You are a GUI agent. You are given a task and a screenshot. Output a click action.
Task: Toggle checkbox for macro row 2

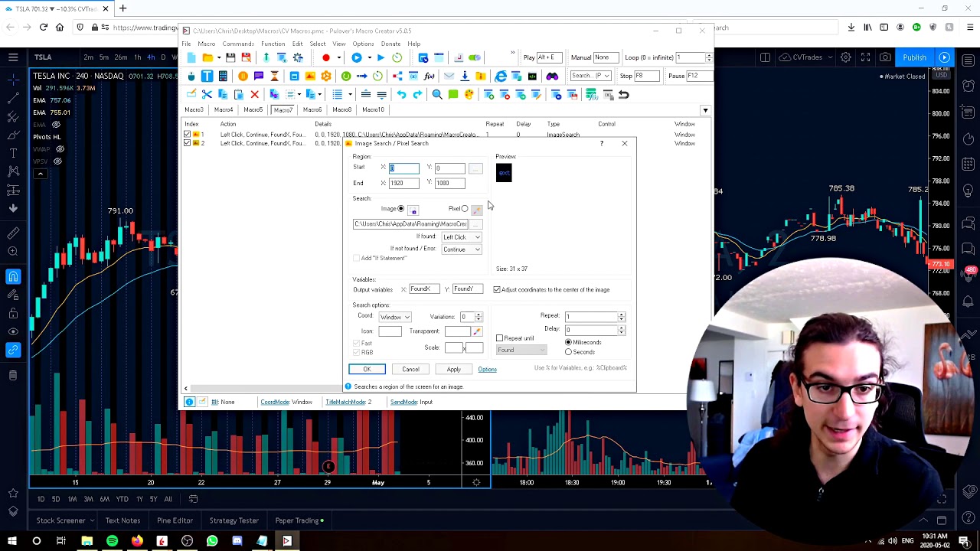(187, 143)
